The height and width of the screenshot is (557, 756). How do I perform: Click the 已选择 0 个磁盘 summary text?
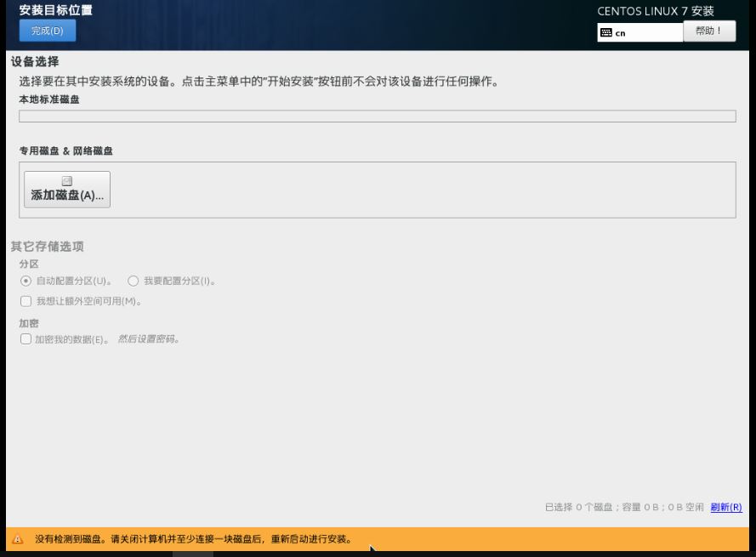pyautogui.click(x=624, y=507)
